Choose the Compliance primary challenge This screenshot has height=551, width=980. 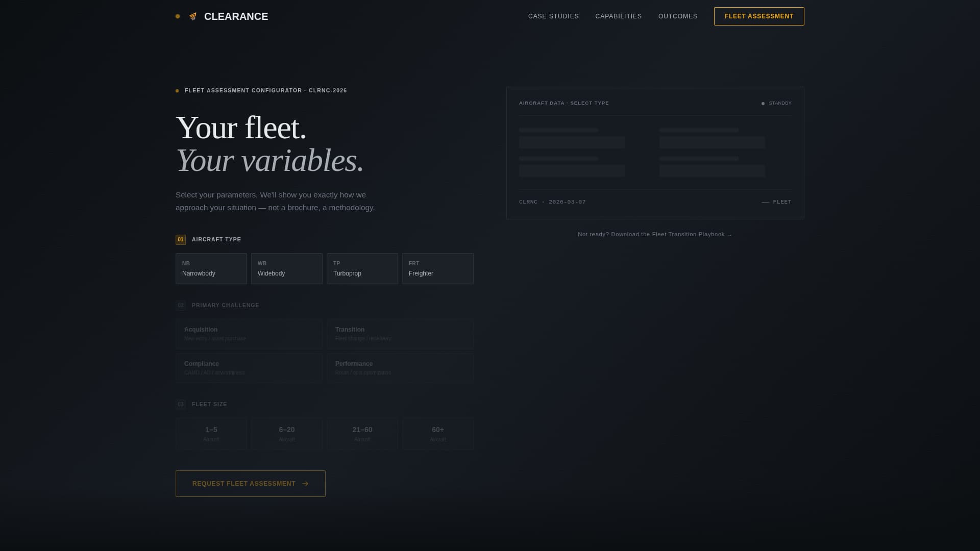click(x=249, y=368)
